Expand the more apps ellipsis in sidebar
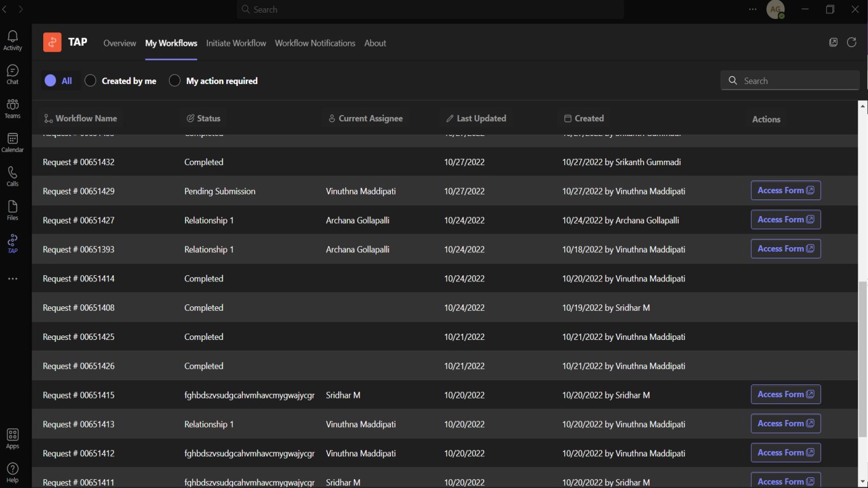The width and height of the screenshot is (868, 488). (x=13, y=279)
